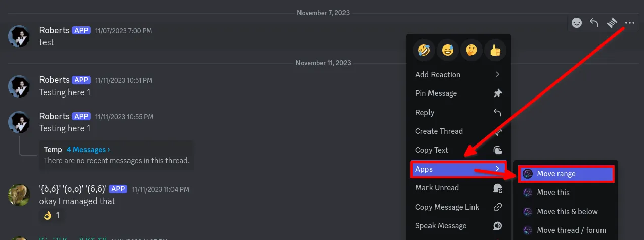Click the reply arrow icon in message toolbar
This screenshot has height=240, width=644.
(x=594, y=23)
